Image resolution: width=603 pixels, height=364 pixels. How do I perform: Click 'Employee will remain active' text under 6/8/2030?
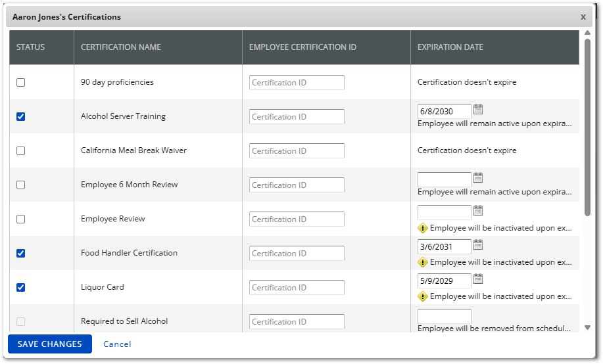coord(494,124)
